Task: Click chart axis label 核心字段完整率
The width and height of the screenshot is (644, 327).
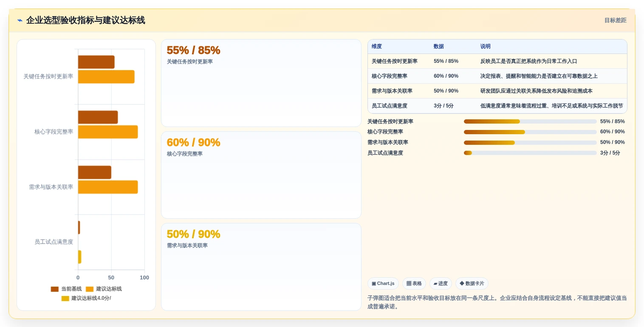Action: click(x=54, y=132)
